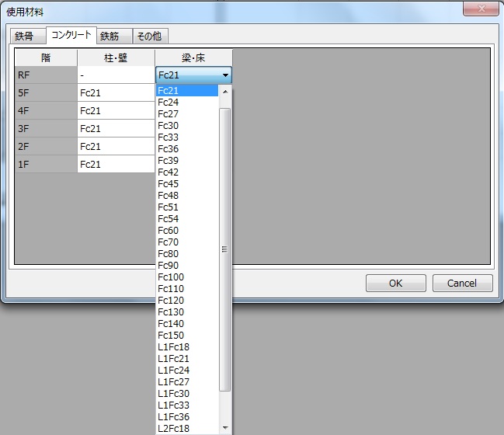Select Fc130 concrete strength
504x435 pixels.
click(187, 311)
